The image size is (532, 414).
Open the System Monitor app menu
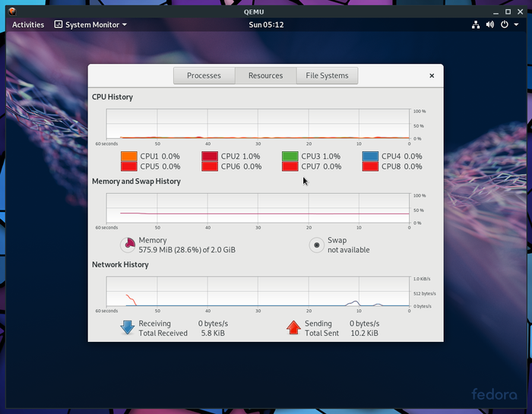click(x=90, y=24)
